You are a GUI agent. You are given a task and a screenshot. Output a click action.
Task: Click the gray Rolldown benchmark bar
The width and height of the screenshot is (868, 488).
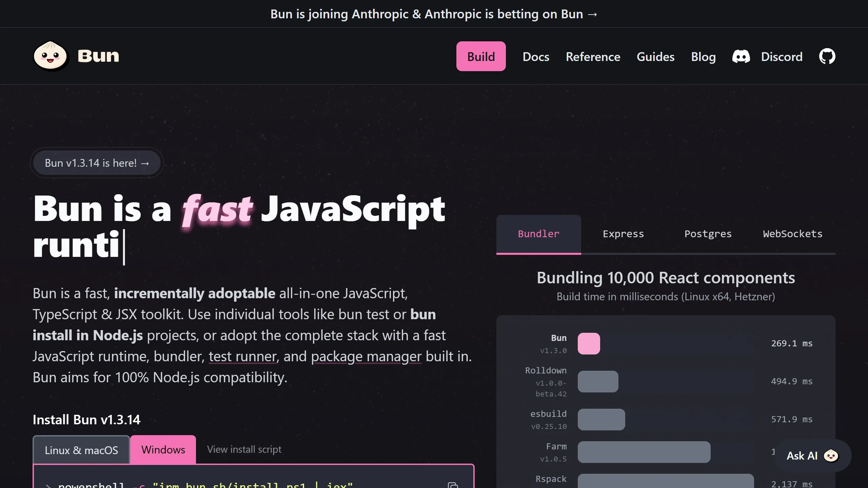[x=598, y=382]
